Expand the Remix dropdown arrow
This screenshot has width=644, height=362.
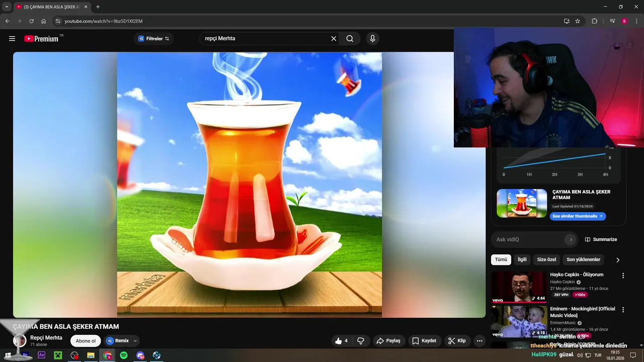[x=135, y=341]
